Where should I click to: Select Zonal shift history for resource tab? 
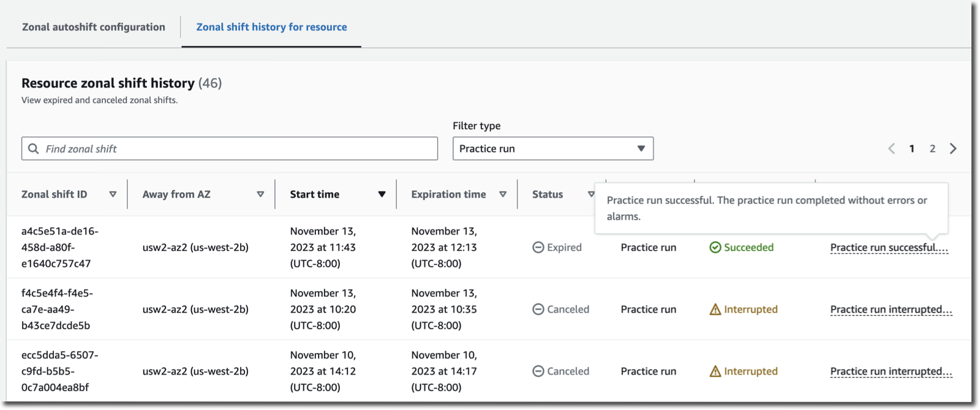tap(271, 27)
